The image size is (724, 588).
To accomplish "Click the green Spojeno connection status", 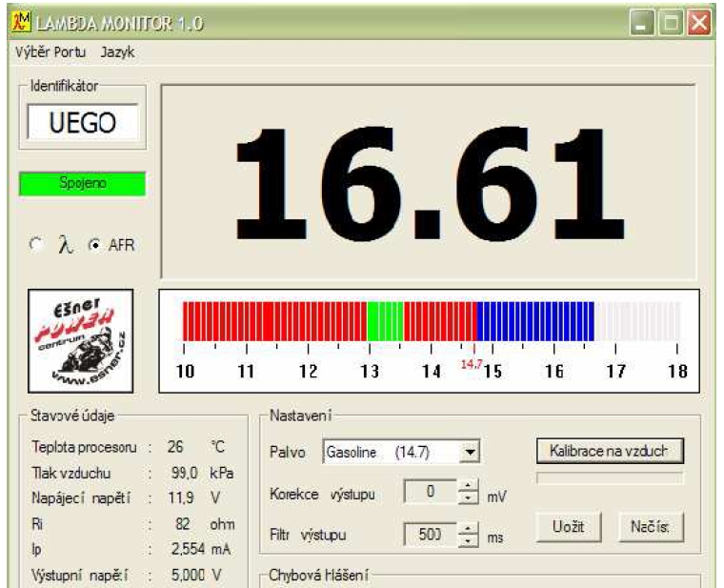I will click(82, 183).
